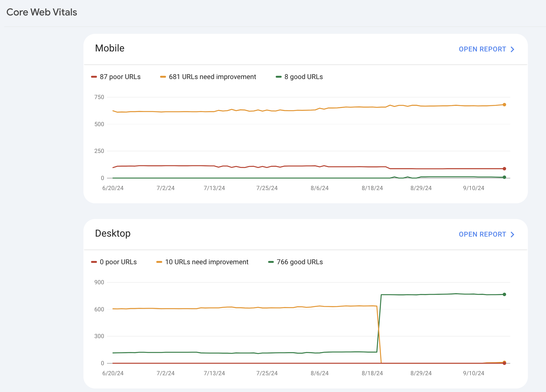The image size is (546, 392).
Task: Click the orange legend marker for 681 URLs need improvement
Action: tap(163, 77)
